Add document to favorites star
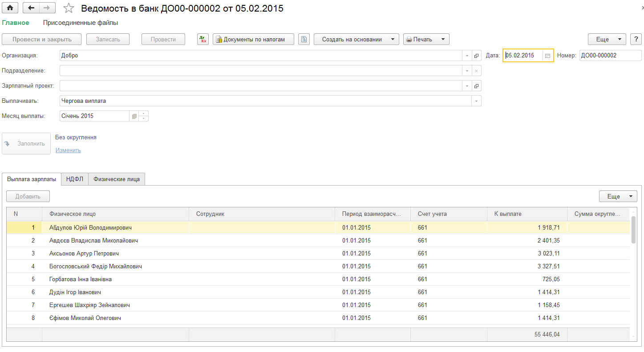Image resolution: width=644 pixels, height=352 pixels. coord(69,8)
